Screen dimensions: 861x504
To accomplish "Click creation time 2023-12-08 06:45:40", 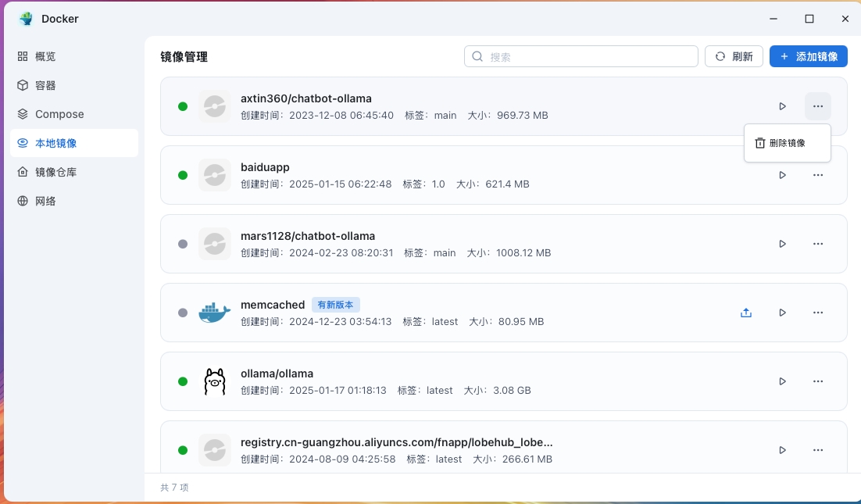I will (341, 116).
